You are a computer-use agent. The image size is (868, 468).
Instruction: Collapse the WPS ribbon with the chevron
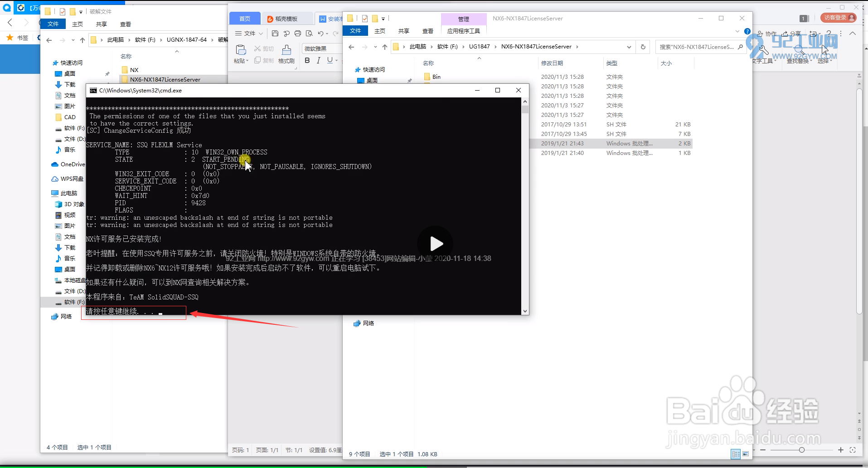853,34
